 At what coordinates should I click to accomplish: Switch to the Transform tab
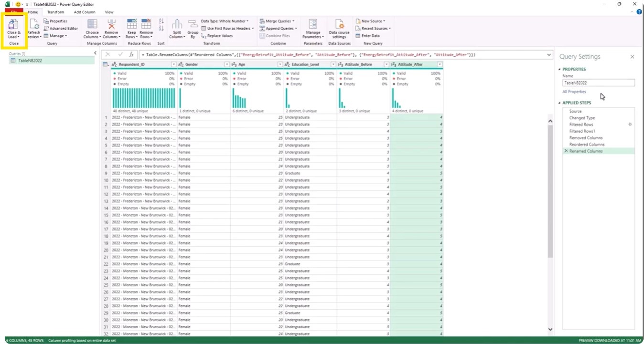click(55, 12)
